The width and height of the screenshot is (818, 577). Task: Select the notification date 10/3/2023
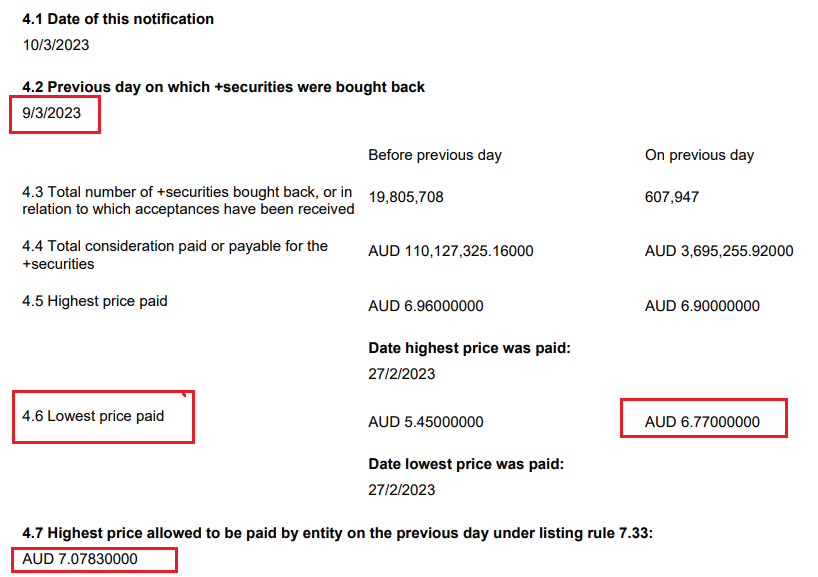56,45
